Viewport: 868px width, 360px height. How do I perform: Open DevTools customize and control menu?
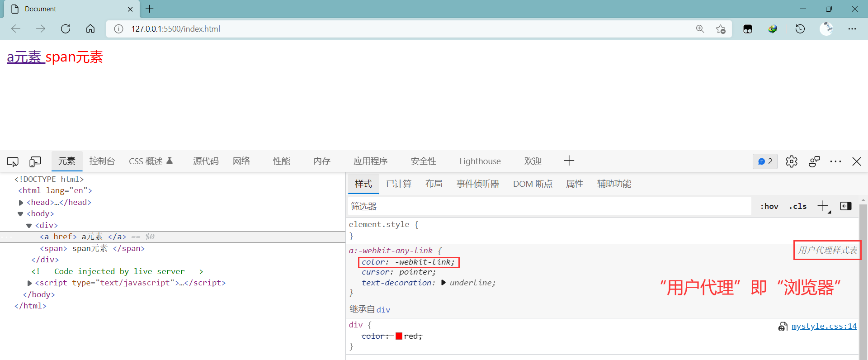coord(835,161)
